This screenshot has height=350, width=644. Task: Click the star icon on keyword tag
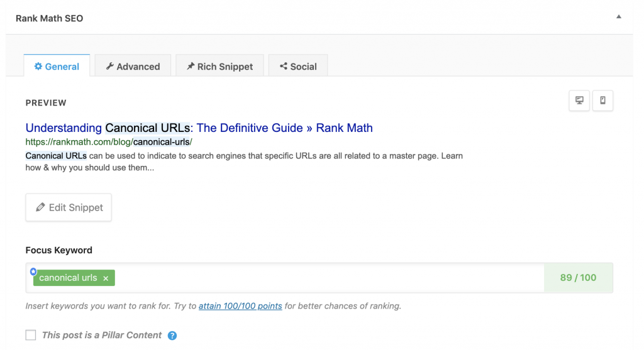pyautogui.click(x=33, y=271)
